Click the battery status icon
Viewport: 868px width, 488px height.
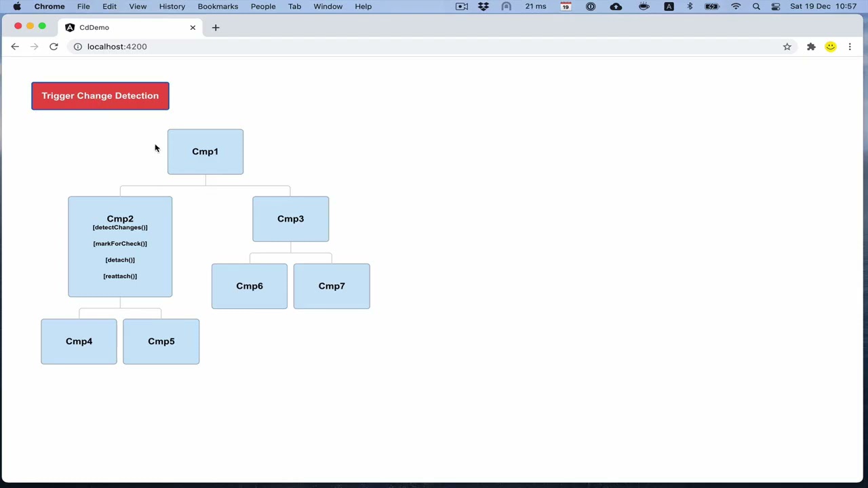[712, 7]
